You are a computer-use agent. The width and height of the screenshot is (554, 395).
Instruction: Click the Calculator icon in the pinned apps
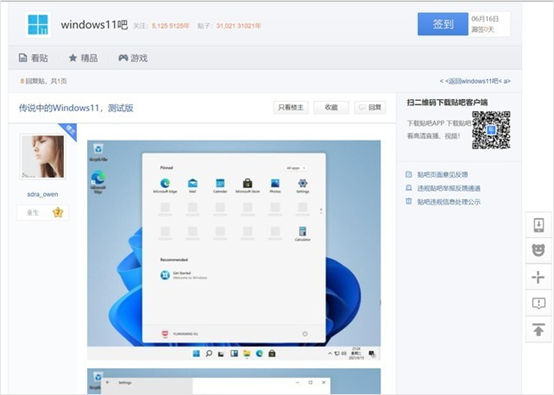click(x=302, y=231)
